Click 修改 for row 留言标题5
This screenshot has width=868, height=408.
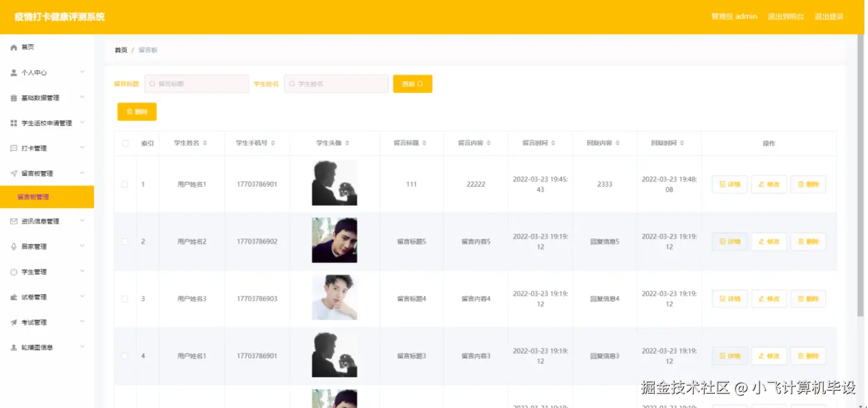pyautogui.click(x=769, y=242)
